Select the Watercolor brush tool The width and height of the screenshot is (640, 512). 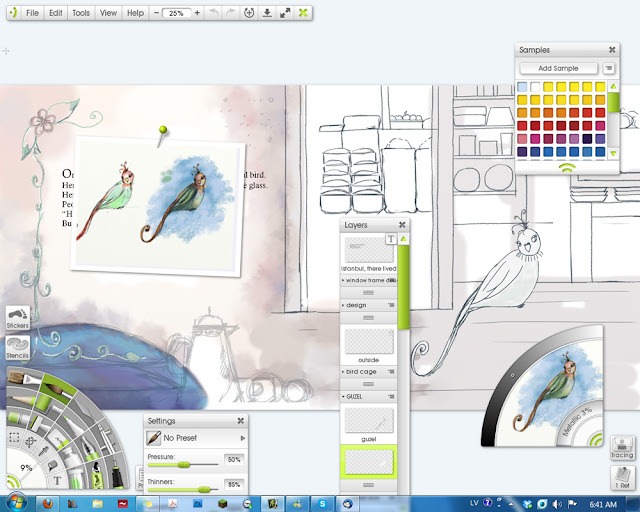[x=57, y=387]
